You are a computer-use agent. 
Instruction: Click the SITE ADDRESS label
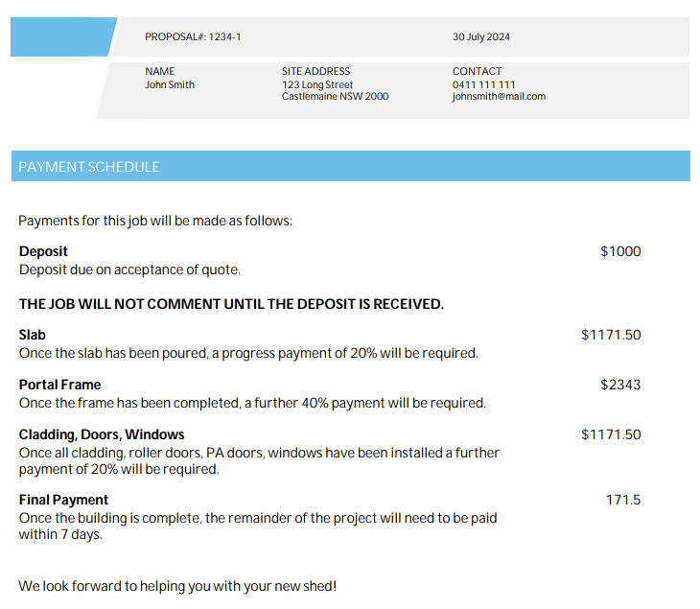[x=315, y=71]
